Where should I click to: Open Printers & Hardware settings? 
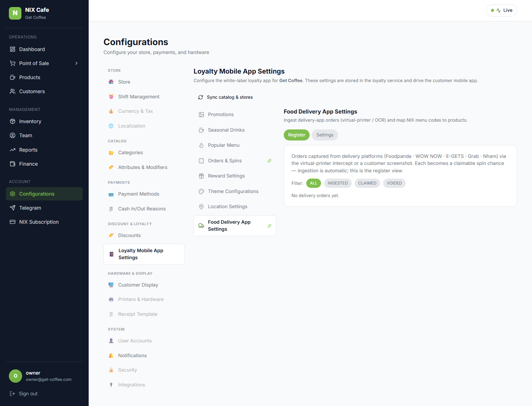(x=144, y=300)
